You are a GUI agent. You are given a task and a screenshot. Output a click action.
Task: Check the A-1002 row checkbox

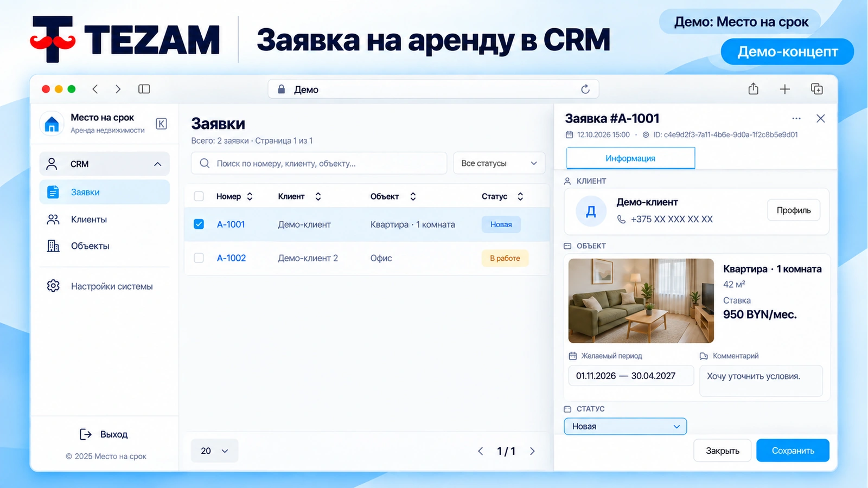[x=199, y=258]
